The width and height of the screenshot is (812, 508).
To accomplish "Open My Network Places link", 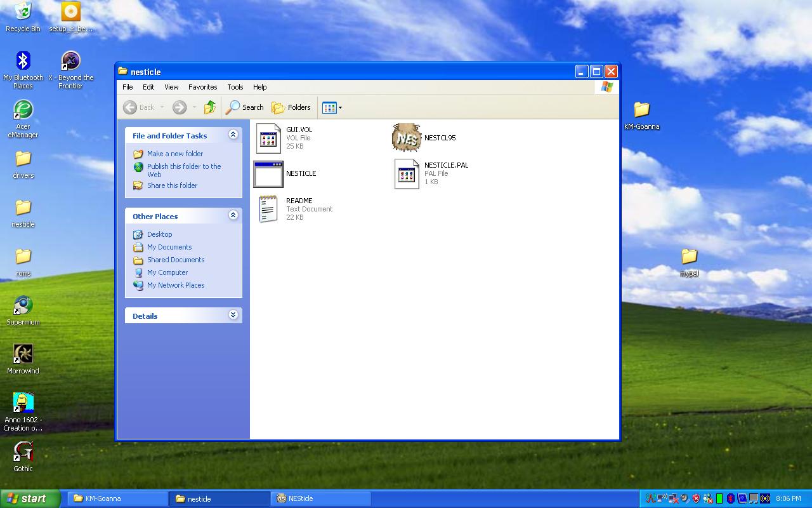I will (176, 285).
